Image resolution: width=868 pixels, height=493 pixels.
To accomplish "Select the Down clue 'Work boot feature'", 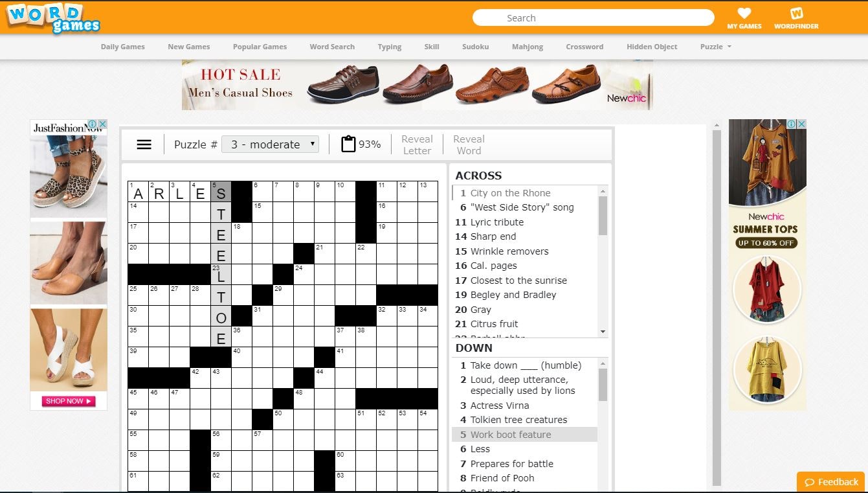I will pyautogui.click(x=511, y=434).
